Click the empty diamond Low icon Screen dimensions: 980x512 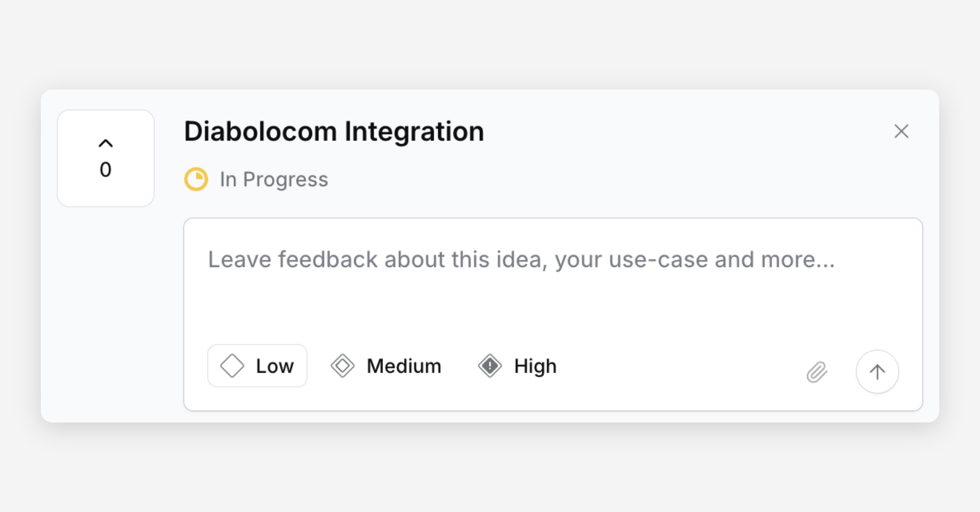(x=232, y=366)
